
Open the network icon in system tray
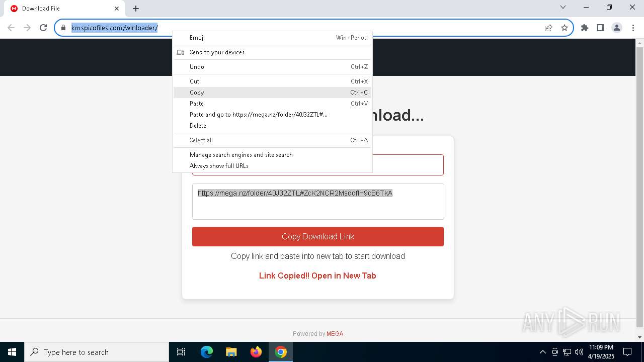click(x=567, y=352)
